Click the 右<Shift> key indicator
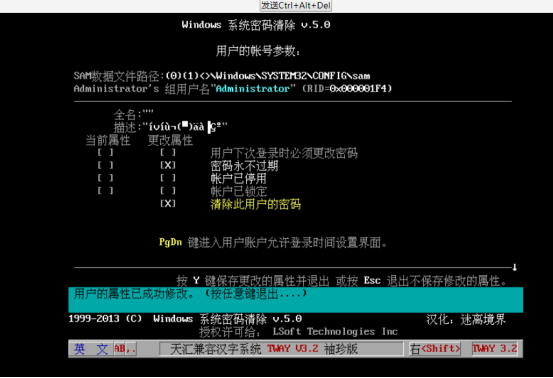 pyautogui.click(x=435, y=349)
